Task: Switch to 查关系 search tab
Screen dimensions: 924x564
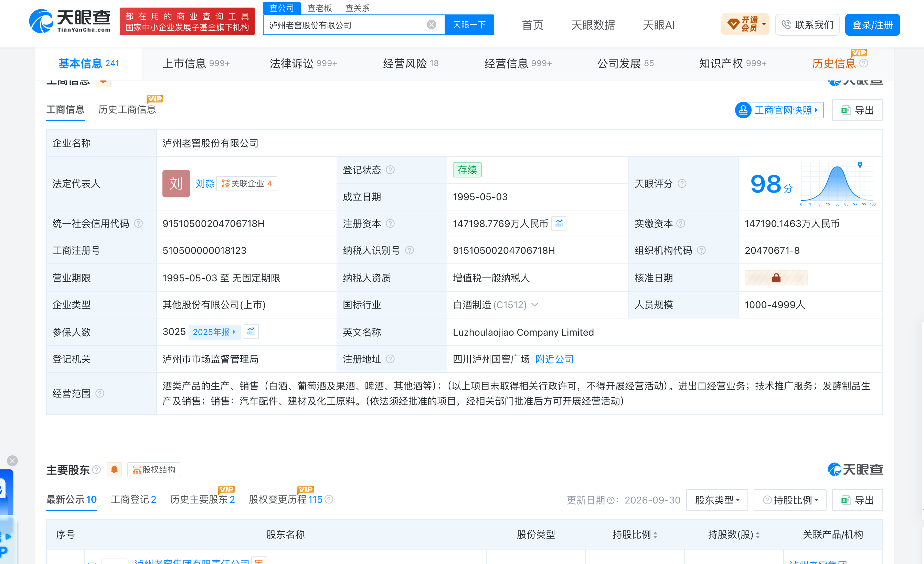Action: 357,8
